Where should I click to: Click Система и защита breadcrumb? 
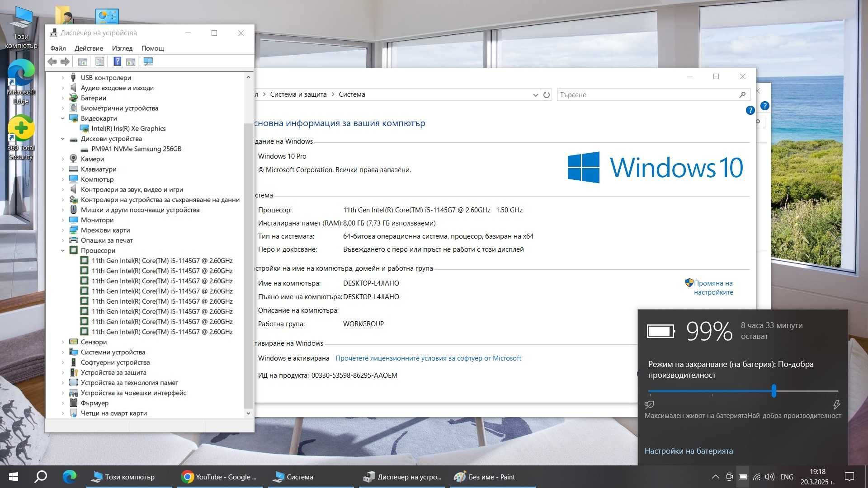tap(298, 94)
